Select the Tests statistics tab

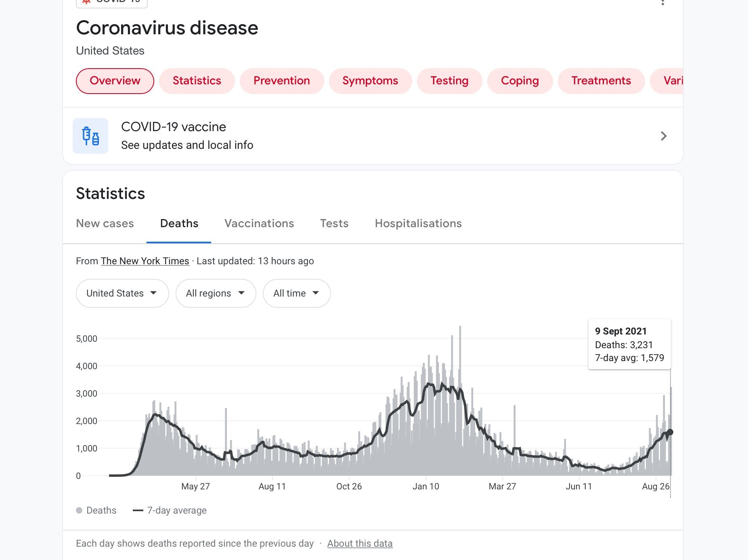pyautogui.click(x=334, y=224)
